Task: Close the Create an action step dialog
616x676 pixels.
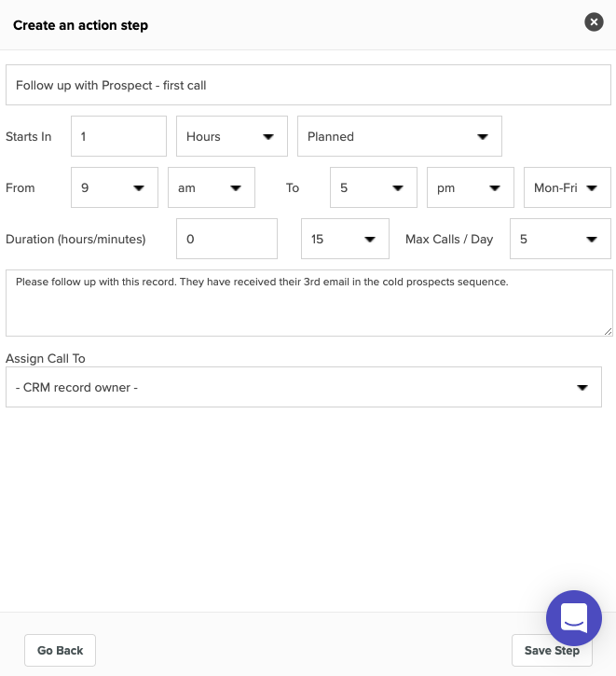Action: pos(594,22)
